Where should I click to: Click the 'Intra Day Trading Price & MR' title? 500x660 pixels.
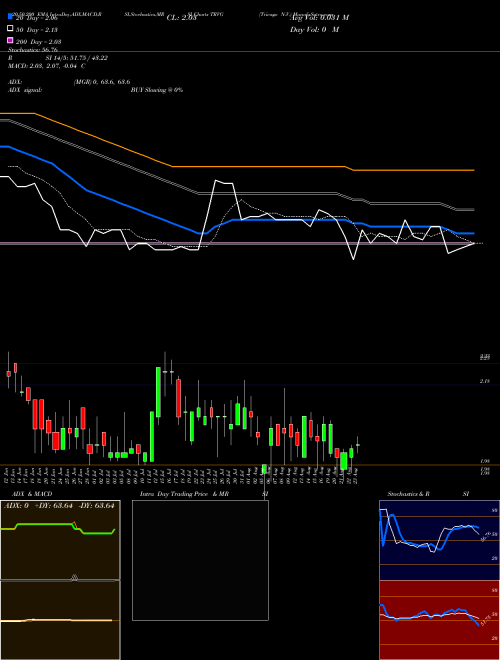click(184, 494)
